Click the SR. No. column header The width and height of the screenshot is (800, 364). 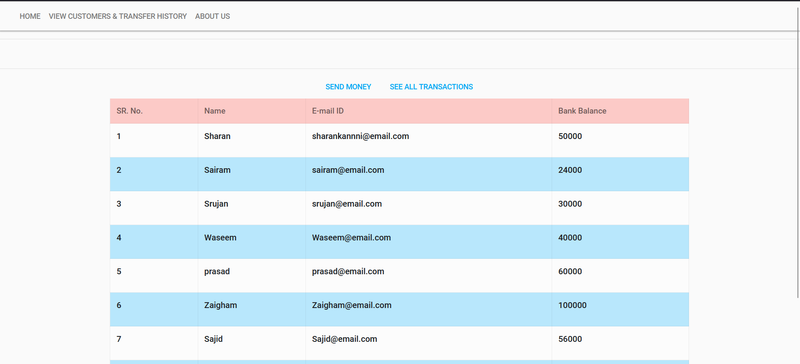[154, 111]
